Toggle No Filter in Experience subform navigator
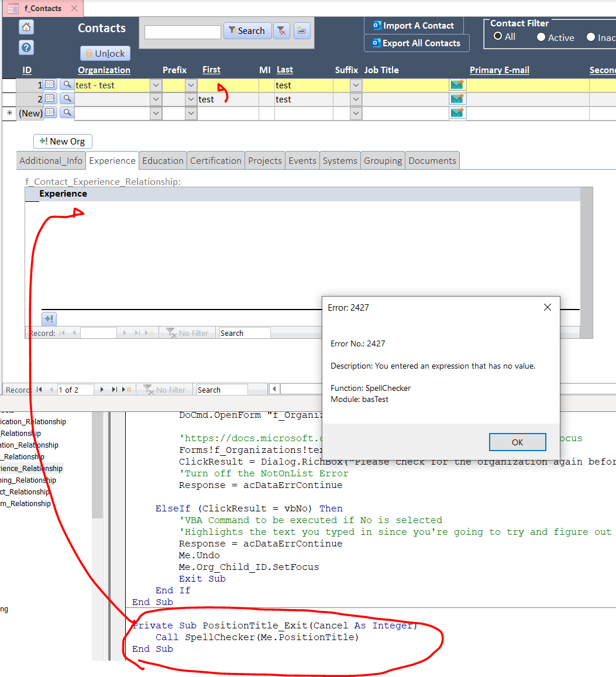 click(187, 333)
